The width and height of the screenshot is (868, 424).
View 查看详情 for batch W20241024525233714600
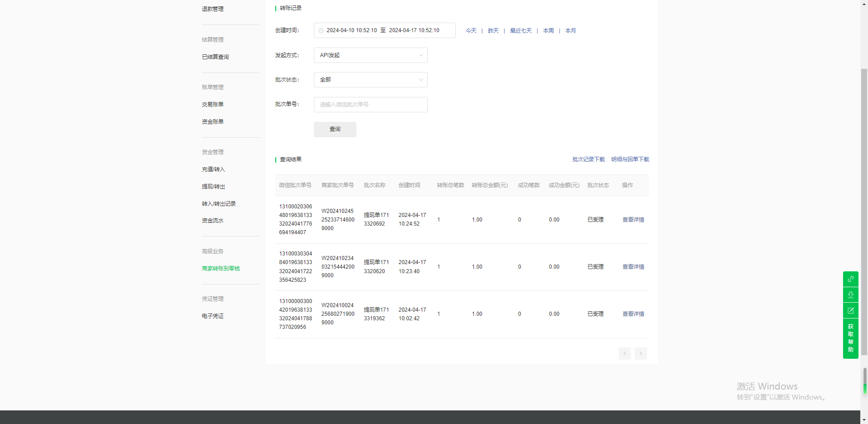click(633, 220)
